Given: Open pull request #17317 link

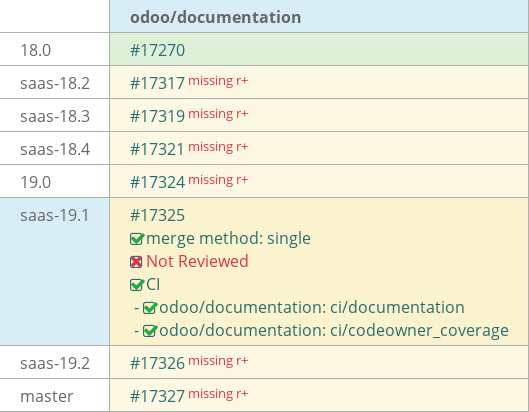Looking at the screenshot, I should (x=158, y=83).
